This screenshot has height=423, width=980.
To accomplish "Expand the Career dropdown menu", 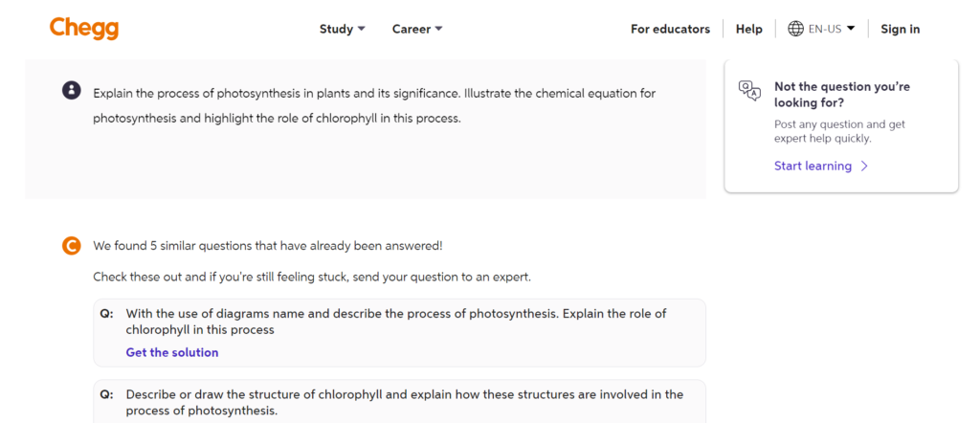I will tap(417, 29).
